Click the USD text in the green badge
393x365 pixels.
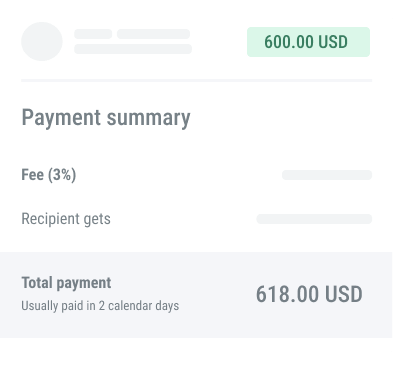coord(333,42)
